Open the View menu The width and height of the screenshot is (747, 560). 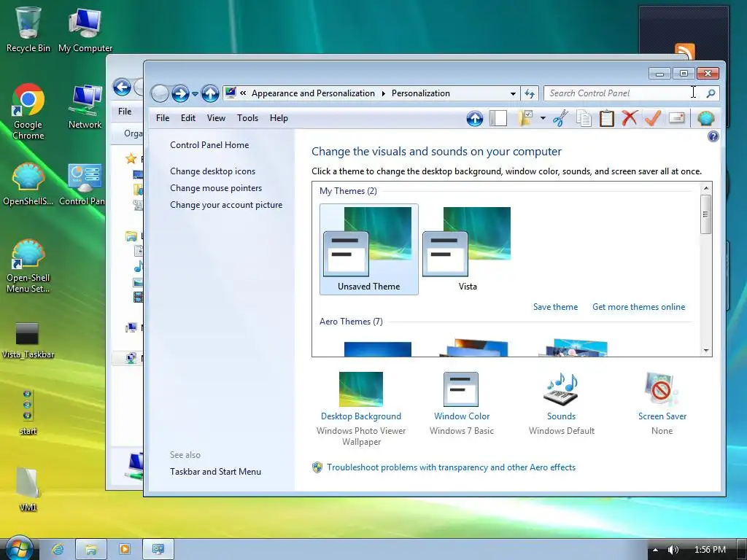(x=216, y=118)
